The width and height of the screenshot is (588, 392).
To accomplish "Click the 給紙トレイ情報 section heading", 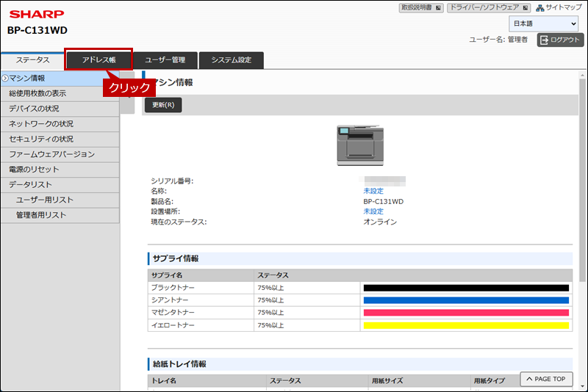I will point(179,364).
